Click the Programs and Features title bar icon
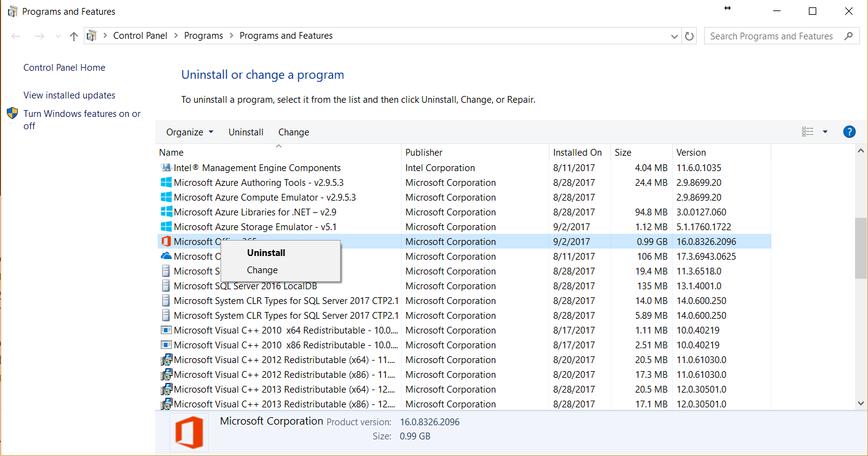868x456 pixels. pyautogui.click(x=12, y=11)
